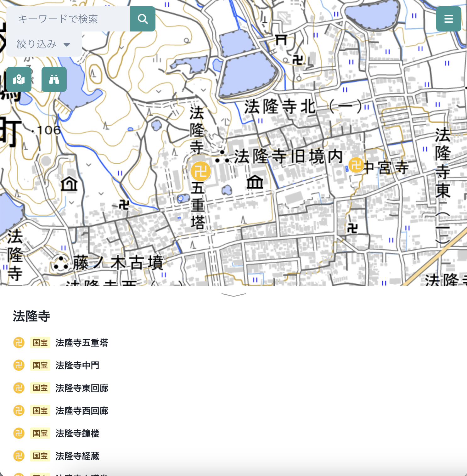Open the 絞り込み filter dropdown
467x476 pixels.
pyautogui.click(x=44, y=44)
